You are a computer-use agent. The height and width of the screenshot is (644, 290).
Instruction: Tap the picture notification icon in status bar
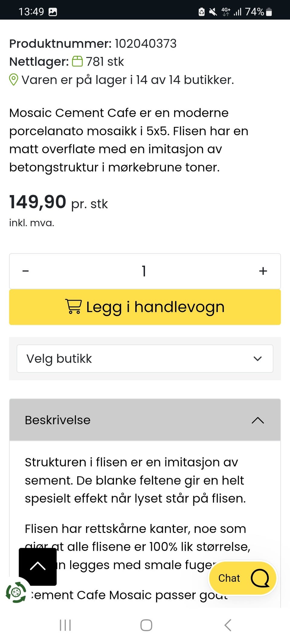53,12
